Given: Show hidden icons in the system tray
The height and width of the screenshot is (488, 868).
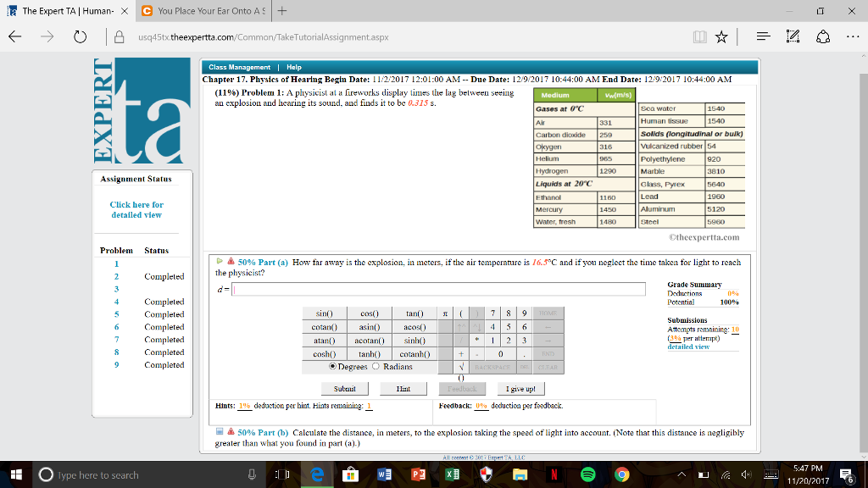Looking at the screenshot, I should pos(681,476).
